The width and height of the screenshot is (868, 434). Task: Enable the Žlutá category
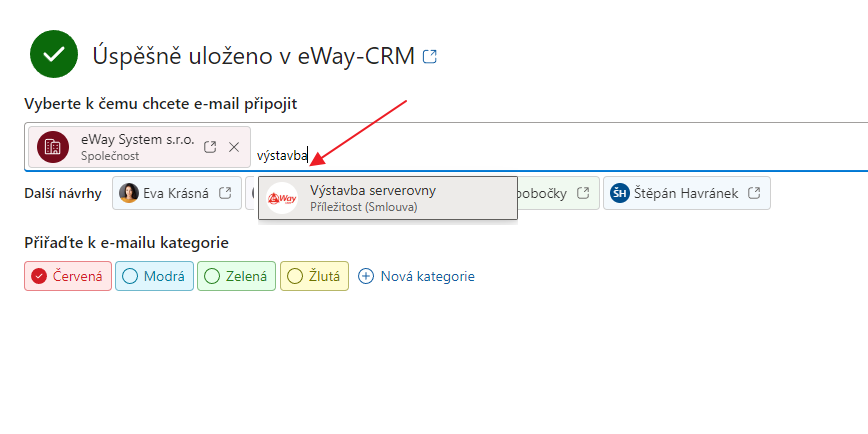[x=314, y=276]
